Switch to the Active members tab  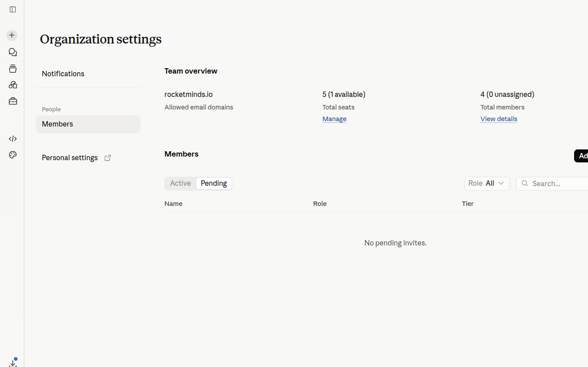click(x=181, y=183)
